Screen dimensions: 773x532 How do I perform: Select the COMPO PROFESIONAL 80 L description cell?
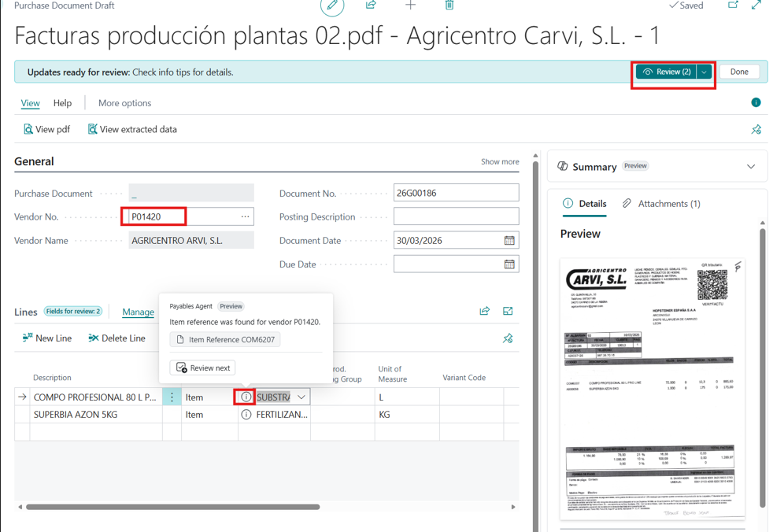pyautogui.click(x=95, y=397)
